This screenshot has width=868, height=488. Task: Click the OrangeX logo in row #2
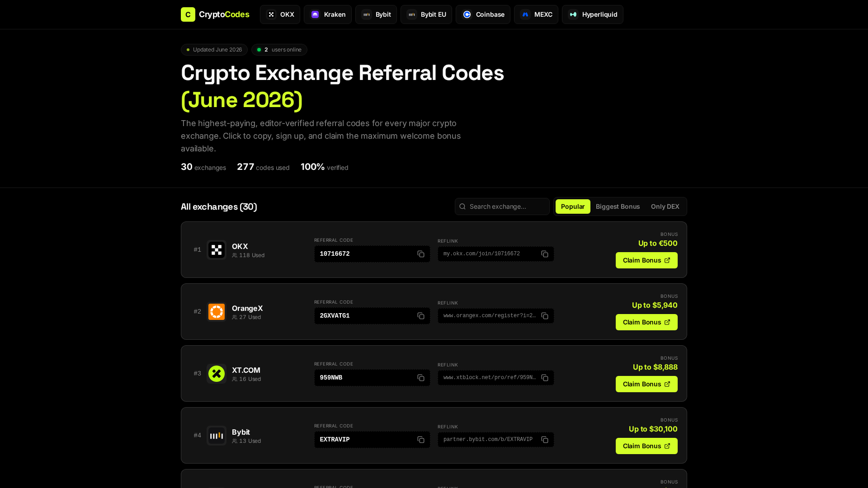pos(217,312)
